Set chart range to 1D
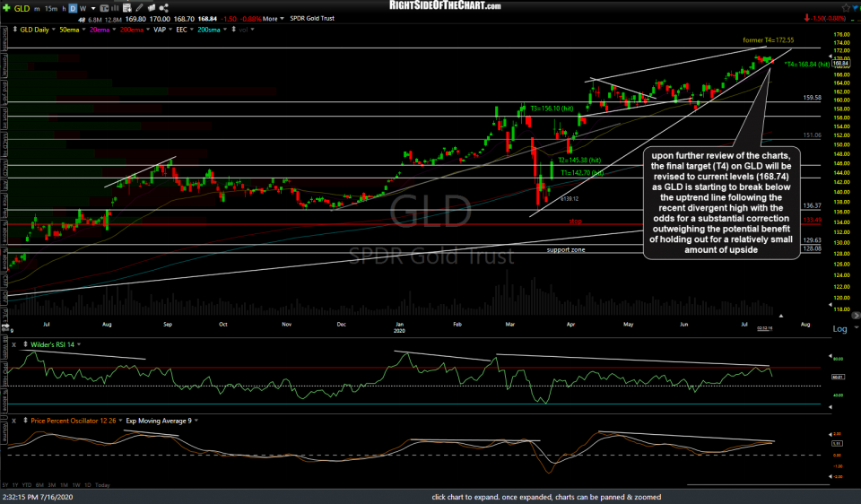 coord(87,485)
